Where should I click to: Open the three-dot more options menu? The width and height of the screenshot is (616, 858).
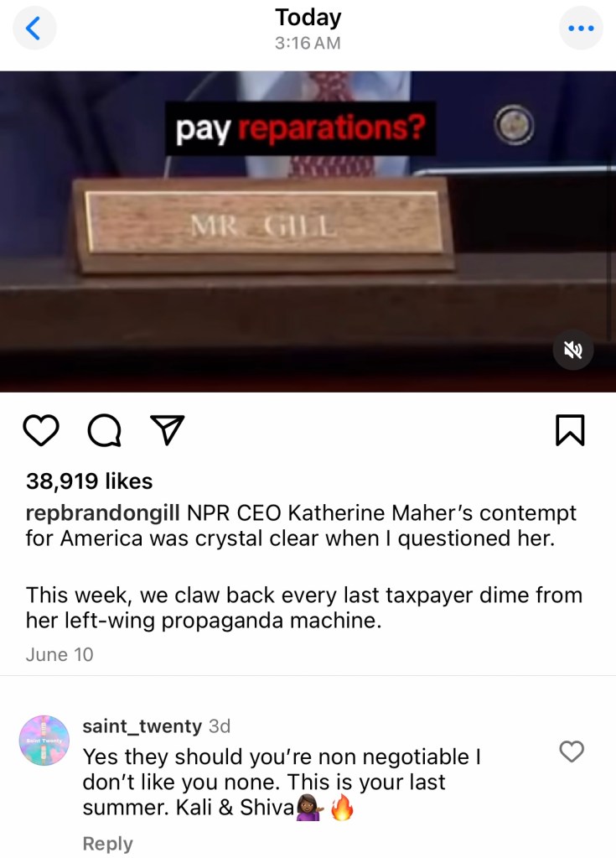point(581,28)
